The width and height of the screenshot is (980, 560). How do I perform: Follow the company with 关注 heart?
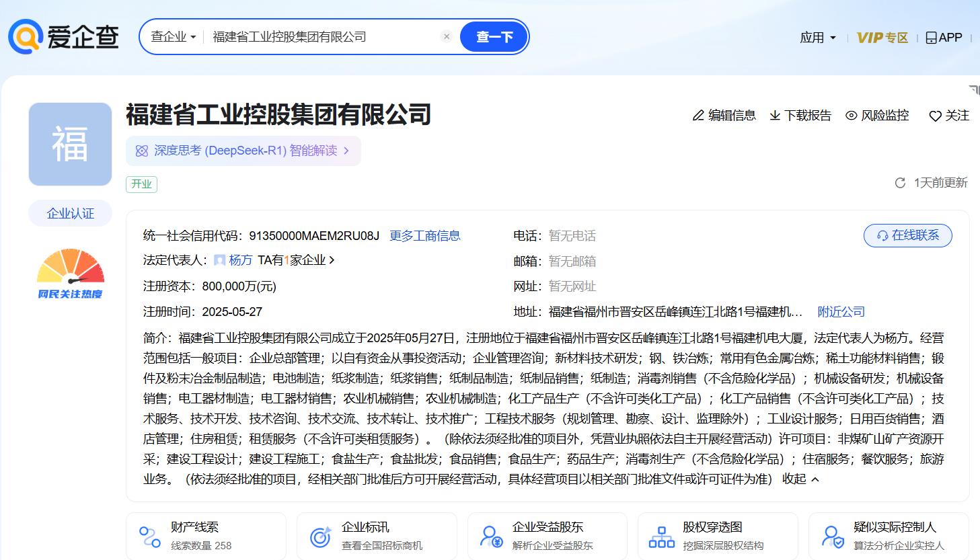click(949, 116)
